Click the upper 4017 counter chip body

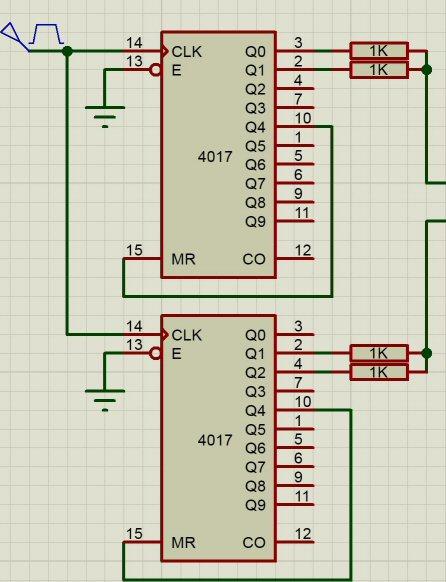(x=219, y=154)
